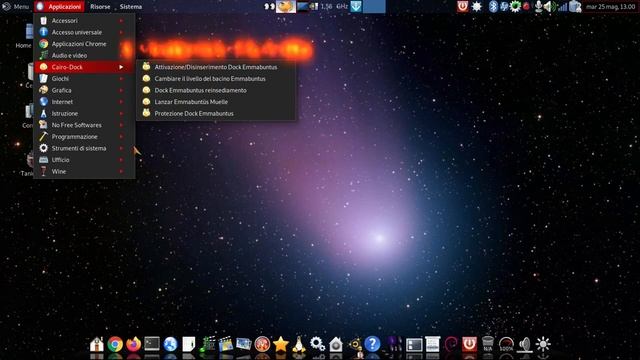Choose Lanzar Emmabuntüs Muelle
This screenshot has width=640, height=360.
point(216,102)
